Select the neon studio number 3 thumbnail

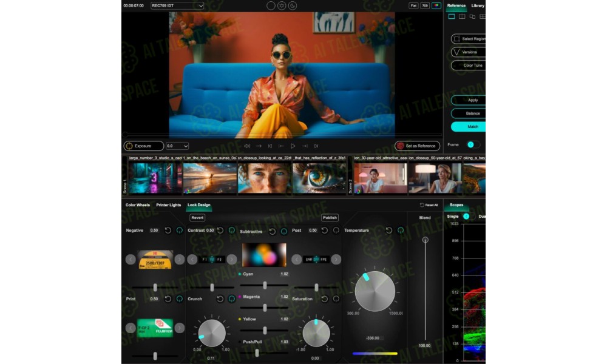[155, 178]
